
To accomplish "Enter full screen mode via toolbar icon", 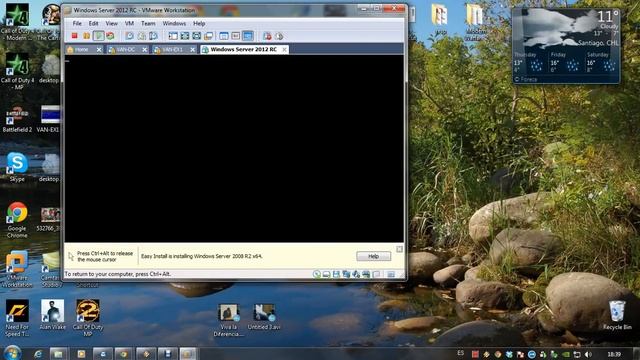I will [185, 36].
